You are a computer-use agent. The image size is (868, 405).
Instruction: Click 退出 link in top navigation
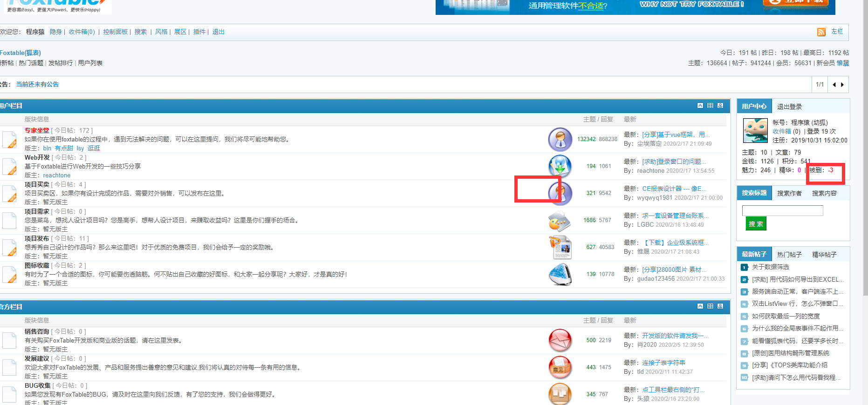point(219,32)
